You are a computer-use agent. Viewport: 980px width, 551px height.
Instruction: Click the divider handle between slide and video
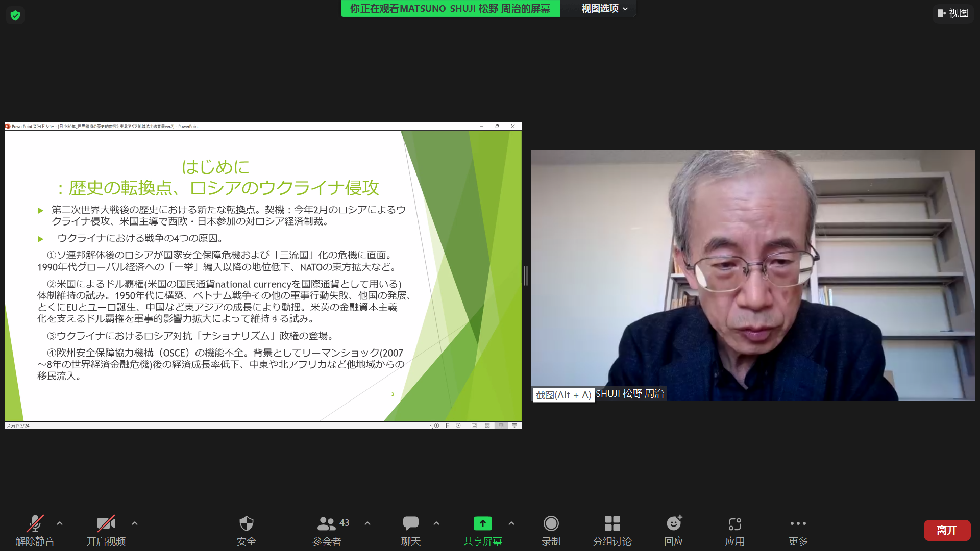[x=526, y=275]
